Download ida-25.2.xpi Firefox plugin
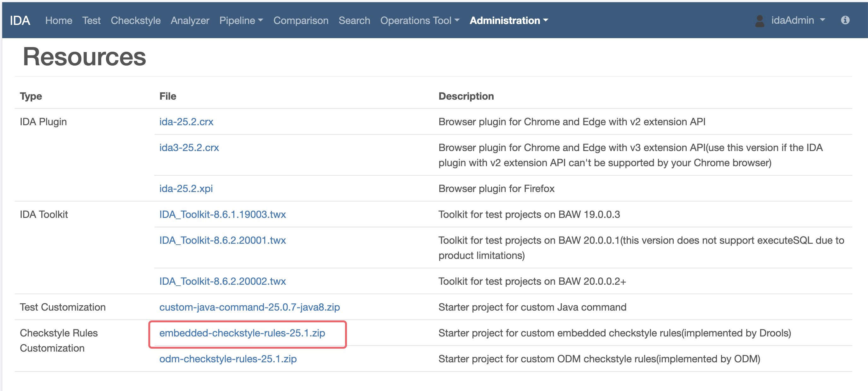 [x=186, y=188]
